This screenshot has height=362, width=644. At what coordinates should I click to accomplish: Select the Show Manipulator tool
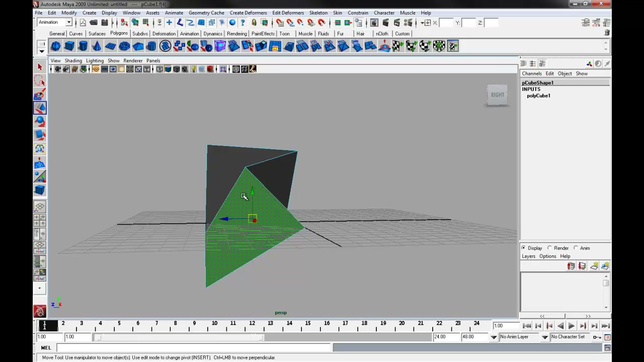click(x=40, y=176)
